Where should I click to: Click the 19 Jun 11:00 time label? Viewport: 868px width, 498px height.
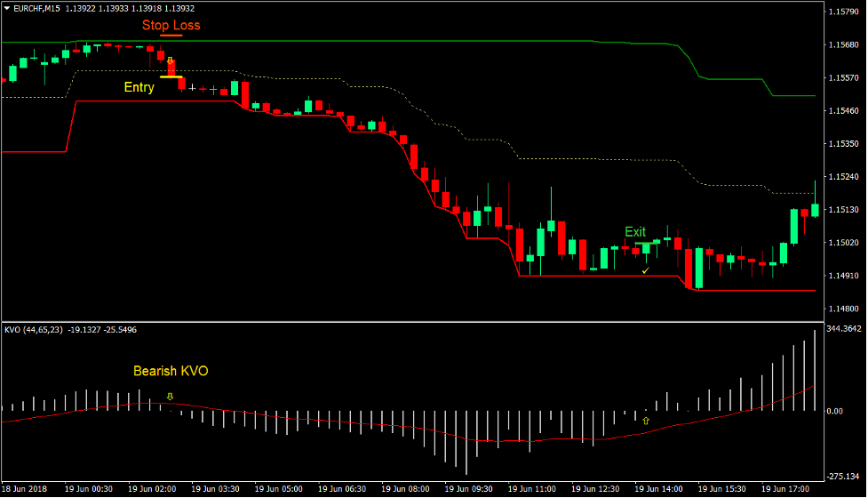[532, 489]
